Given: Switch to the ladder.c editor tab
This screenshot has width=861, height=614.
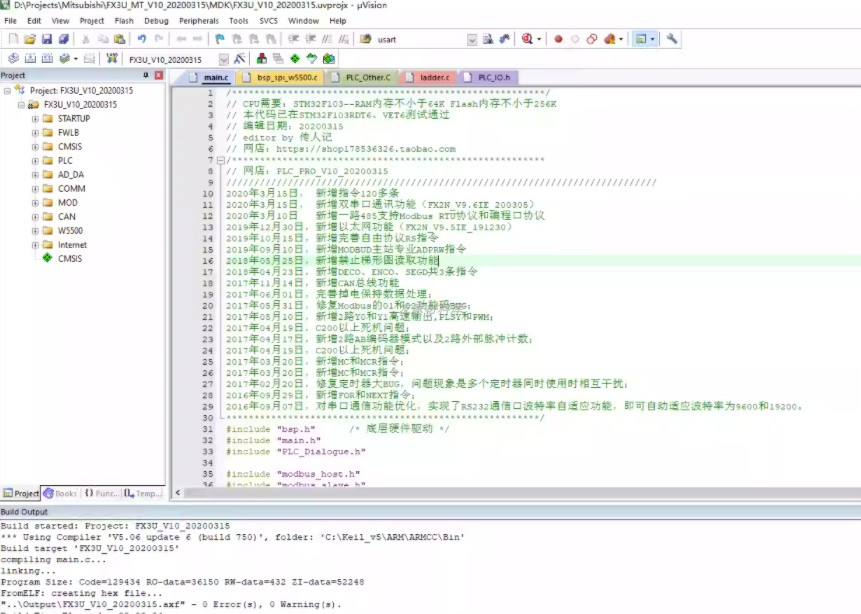Looking at the screenshot, I should point(432,76).
